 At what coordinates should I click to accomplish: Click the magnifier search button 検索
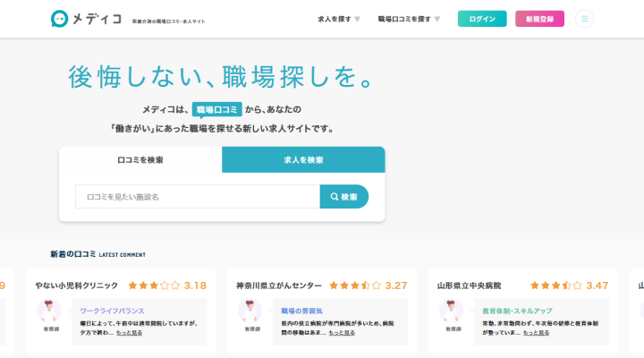click(x=344, y=197)
